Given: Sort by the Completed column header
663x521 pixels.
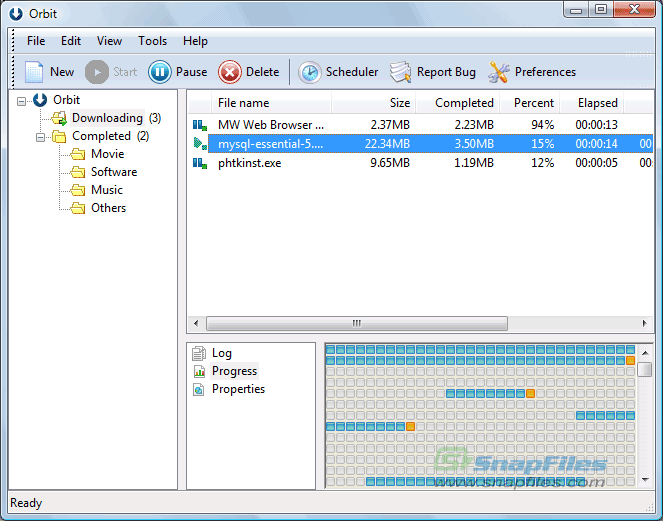Looking at the screenshot, I should 458,103.
